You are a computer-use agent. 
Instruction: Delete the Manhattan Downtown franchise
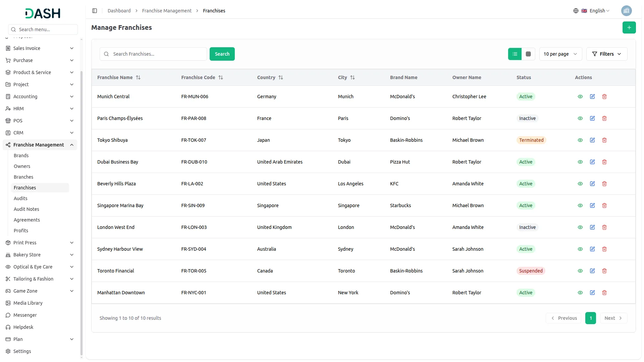[x=604, y=293]
